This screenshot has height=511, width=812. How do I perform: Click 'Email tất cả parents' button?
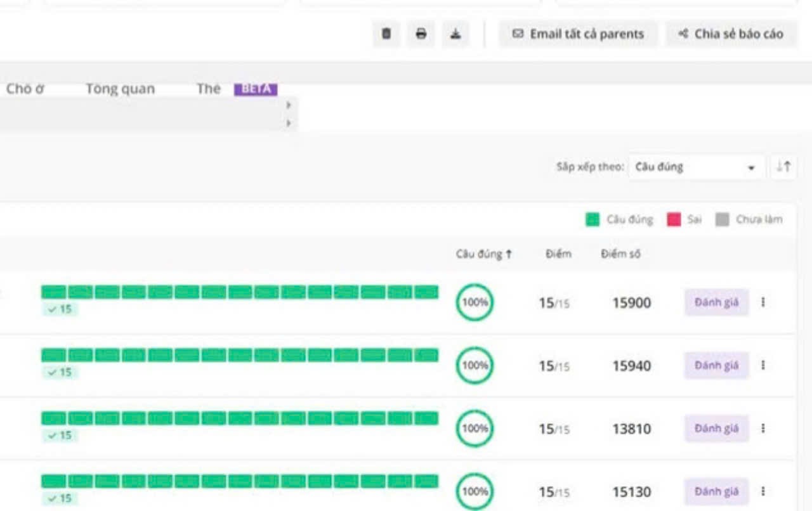click(578, 34)
